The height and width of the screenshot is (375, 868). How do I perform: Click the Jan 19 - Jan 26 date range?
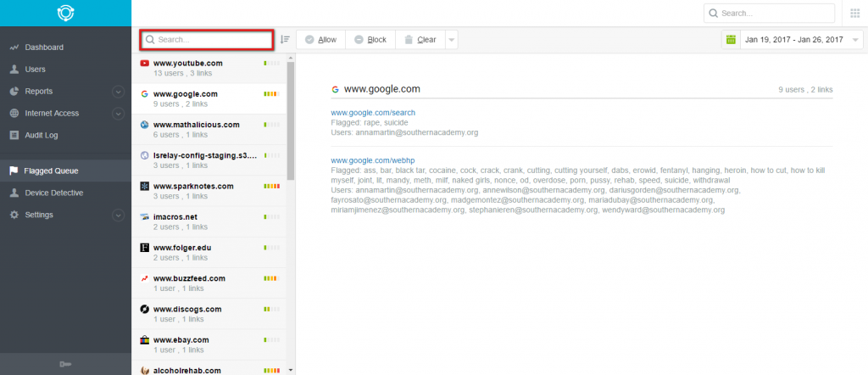click(793, 40)
